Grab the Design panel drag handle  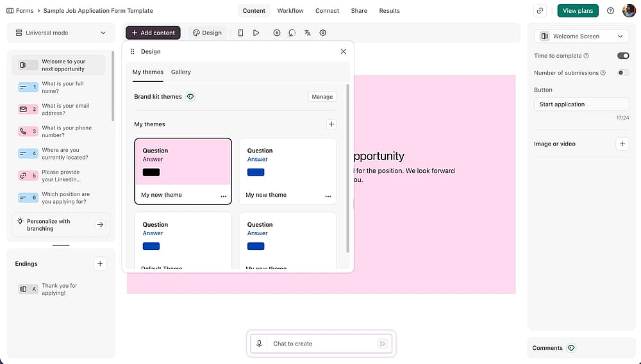[x=132, y=51]
